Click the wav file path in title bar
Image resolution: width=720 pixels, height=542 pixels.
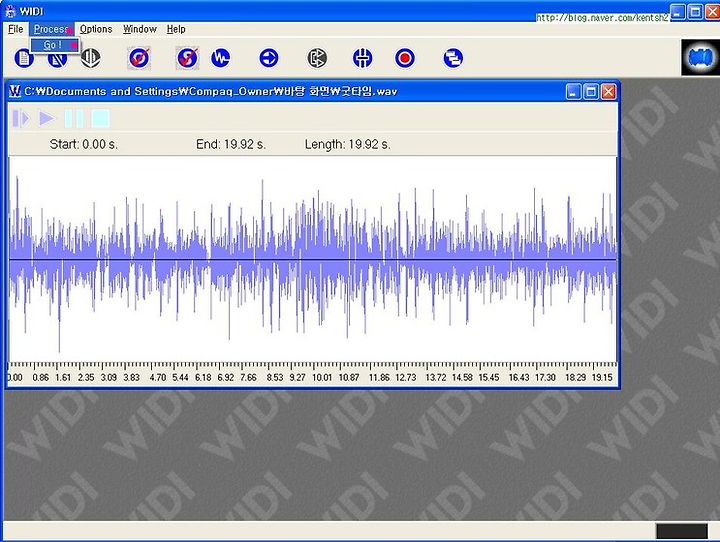(211, 91)
